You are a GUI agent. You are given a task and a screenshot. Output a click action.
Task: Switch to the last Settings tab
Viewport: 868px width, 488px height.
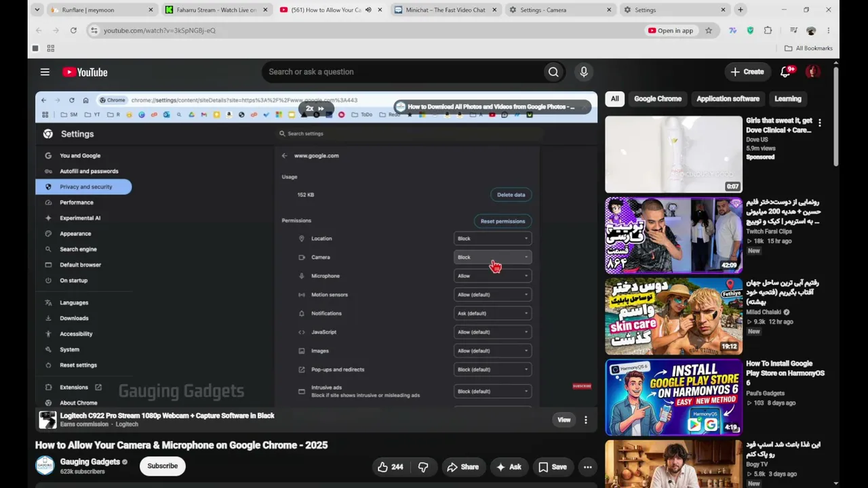point(675,10)
